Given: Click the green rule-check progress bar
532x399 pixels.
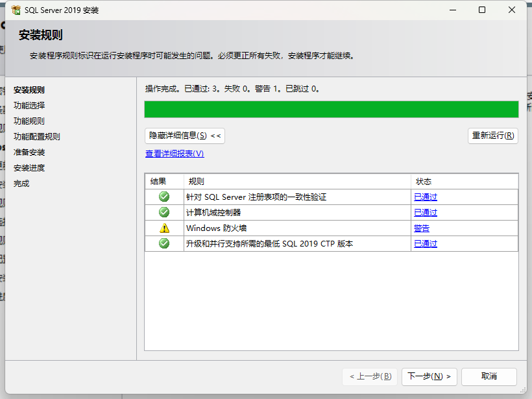Looking at the screenshot, I should pos(332,109).
